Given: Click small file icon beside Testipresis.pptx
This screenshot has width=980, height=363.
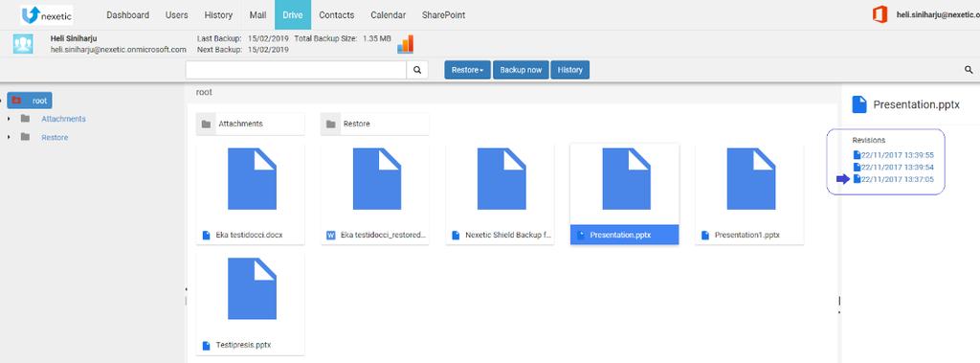Looking at the screenshot, I should pyautogui.click(x=207, y=346).
